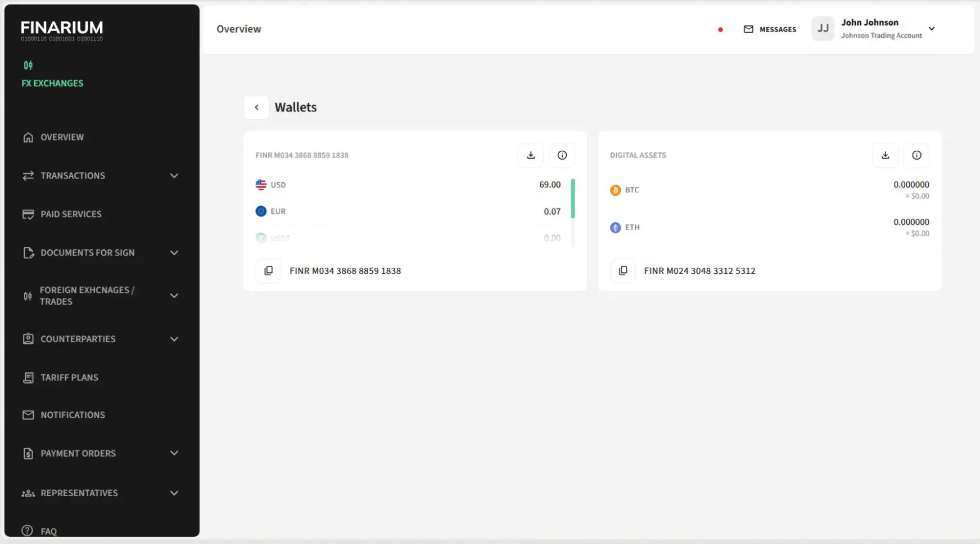
Task: Expand the Documents for Sign chevron
Action: click(x=174, y=253)
